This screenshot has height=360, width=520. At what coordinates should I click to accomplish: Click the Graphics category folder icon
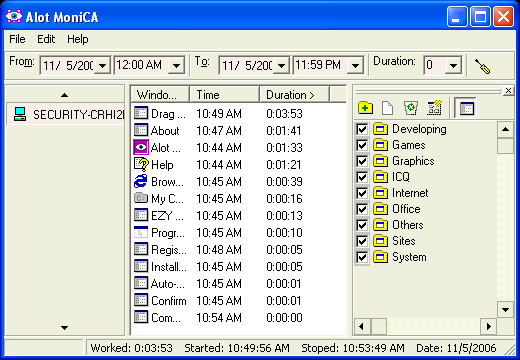380,161
